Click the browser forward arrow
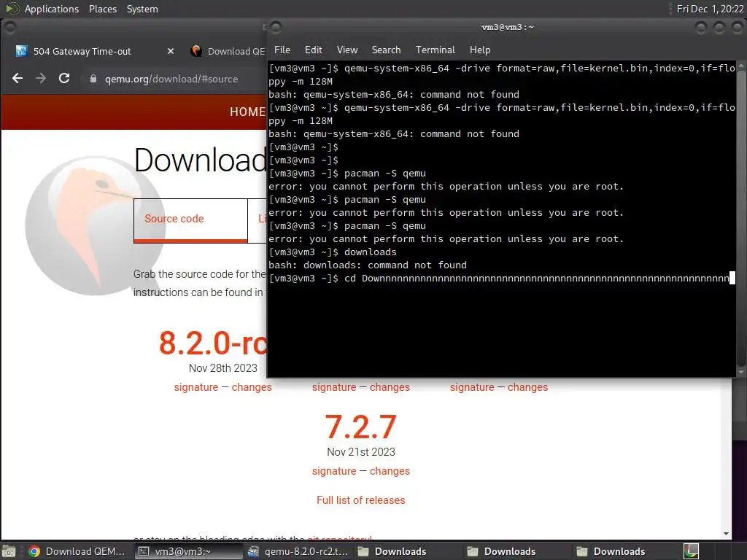This screenshot has width=747, height=560. (x=41, y=79)
